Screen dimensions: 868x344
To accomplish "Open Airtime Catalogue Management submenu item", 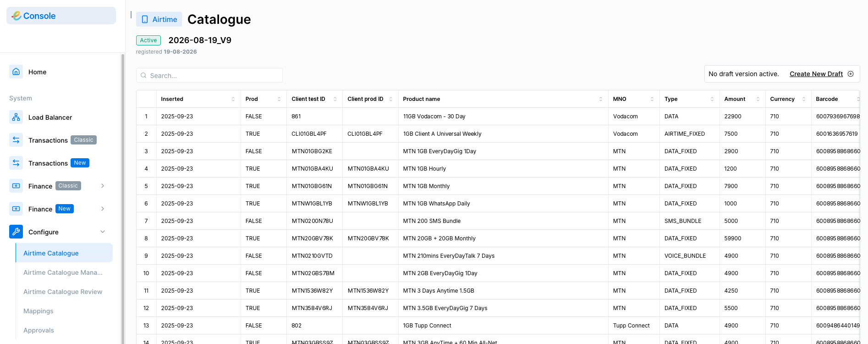I will (63, 272).
